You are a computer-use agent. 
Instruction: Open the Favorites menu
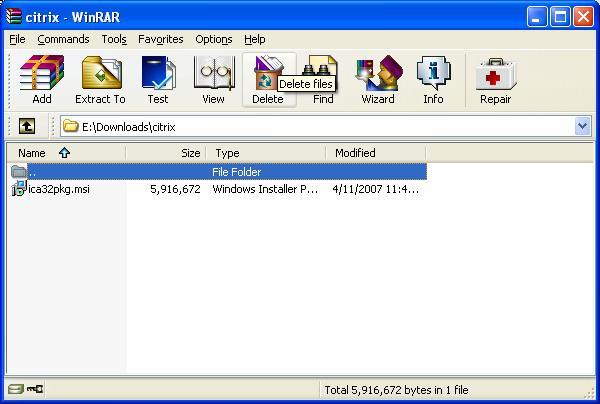161,39
